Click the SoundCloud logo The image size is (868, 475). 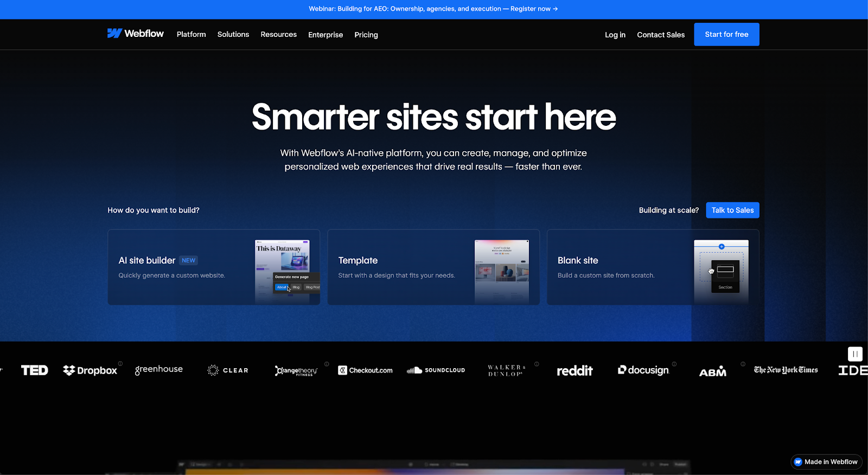[436, 370]
